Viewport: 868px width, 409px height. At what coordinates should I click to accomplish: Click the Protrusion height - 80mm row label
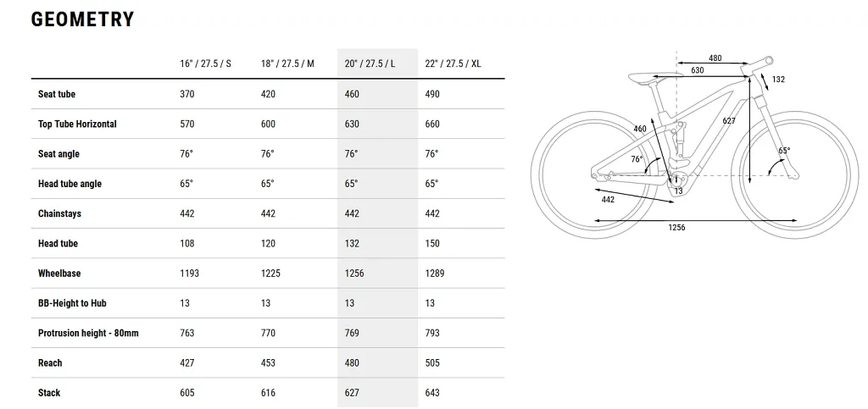pyautogui.click(x=88, y=333)
